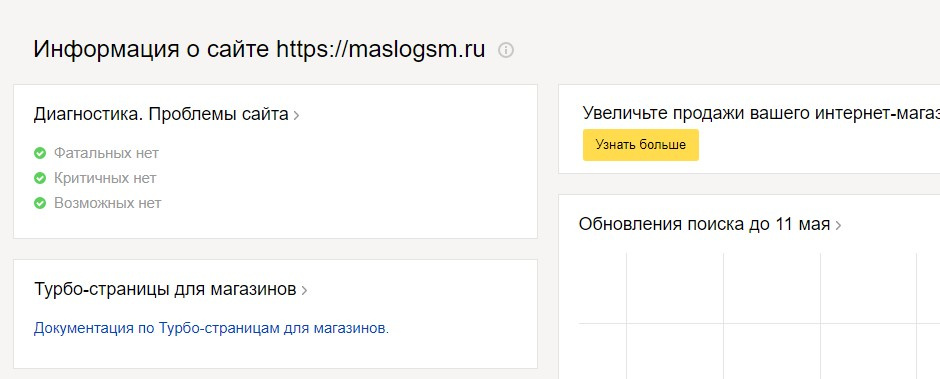Open the Обновления поиска до 11 мая heading

[x=704, y=224]
